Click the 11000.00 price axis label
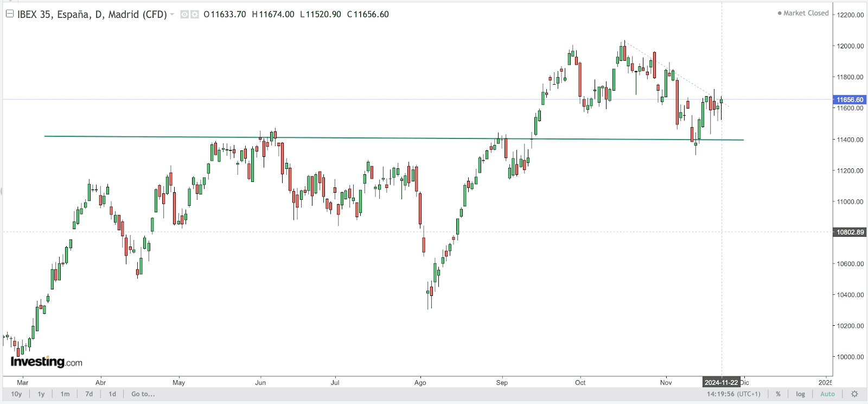The image size is (868, 404). [x=850, y=201]
